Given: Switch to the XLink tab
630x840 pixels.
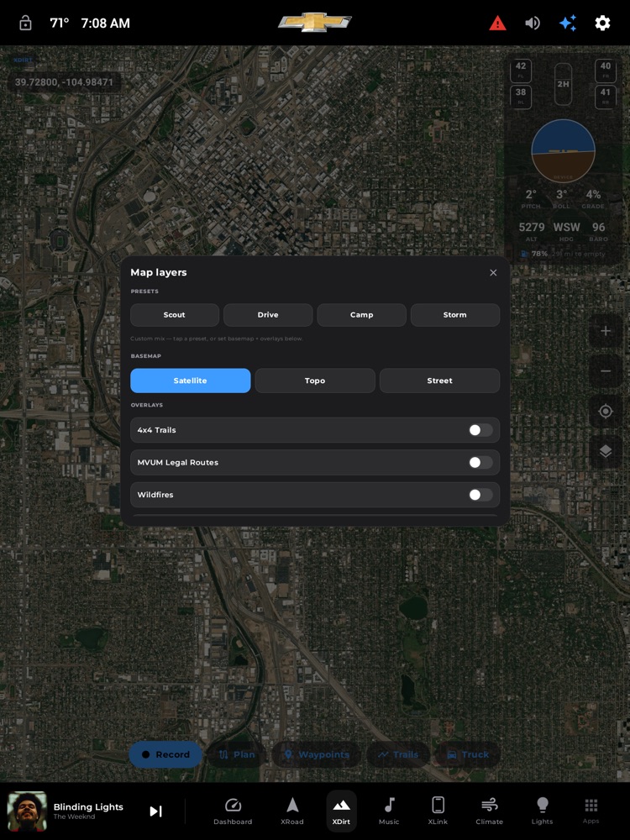Looking at the screenshot, I should [438, 811].
